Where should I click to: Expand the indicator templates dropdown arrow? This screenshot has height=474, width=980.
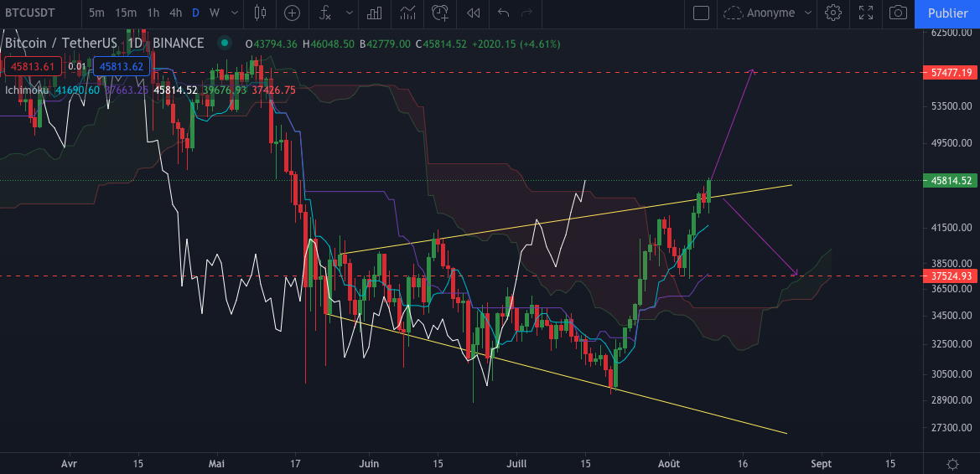click(349, 13)
